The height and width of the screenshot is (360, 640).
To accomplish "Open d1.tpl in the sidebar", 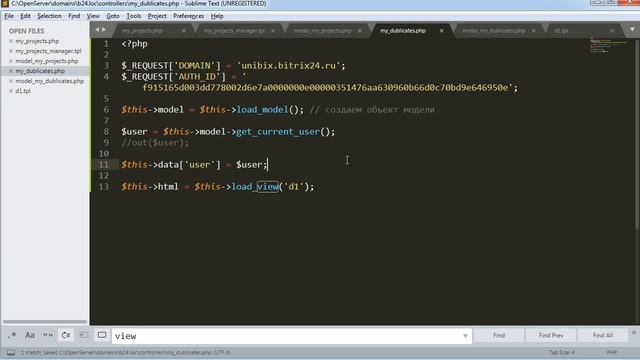I will [x=23, y=91].
